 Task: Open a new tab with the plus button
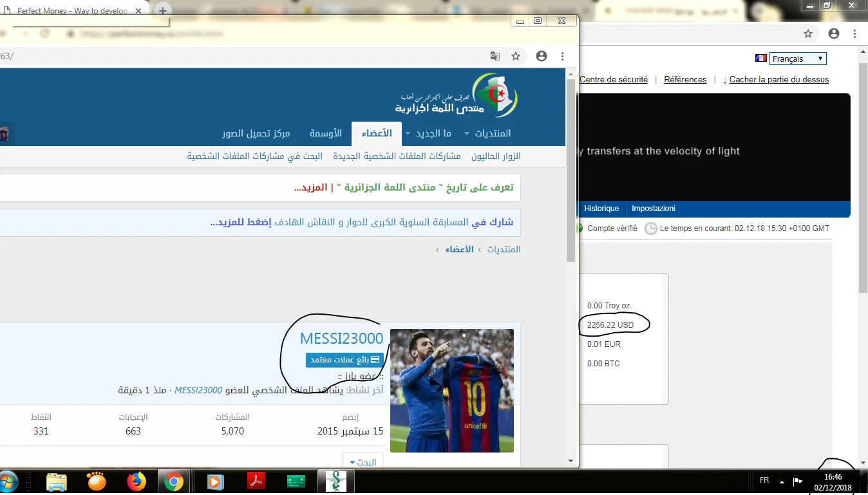[x=164, y=11]
